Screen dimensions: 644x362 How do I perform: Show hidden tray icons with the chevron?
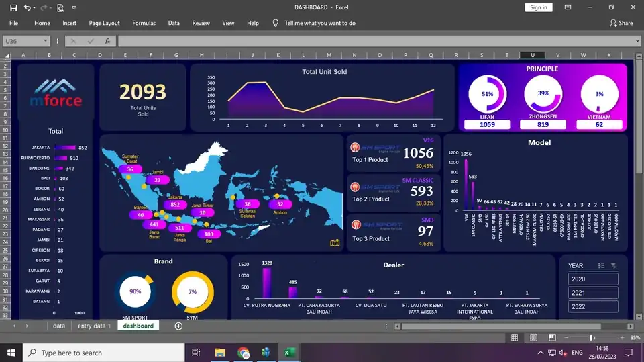pos(541,353)
